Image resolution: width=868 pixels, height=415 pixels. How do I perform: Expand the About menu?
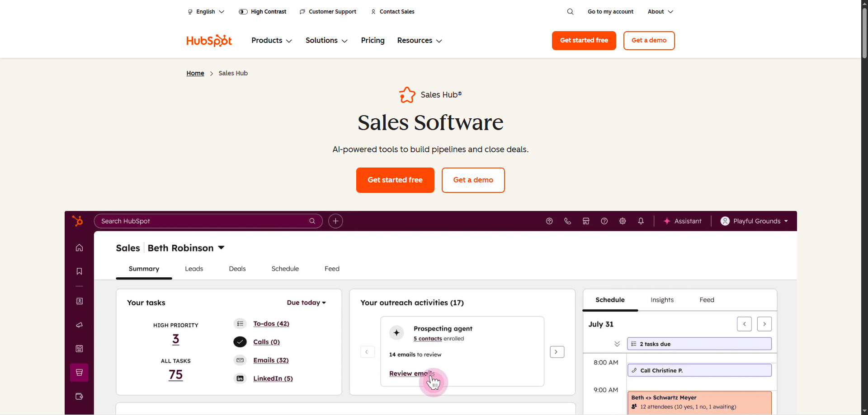[x=660, y=12]
